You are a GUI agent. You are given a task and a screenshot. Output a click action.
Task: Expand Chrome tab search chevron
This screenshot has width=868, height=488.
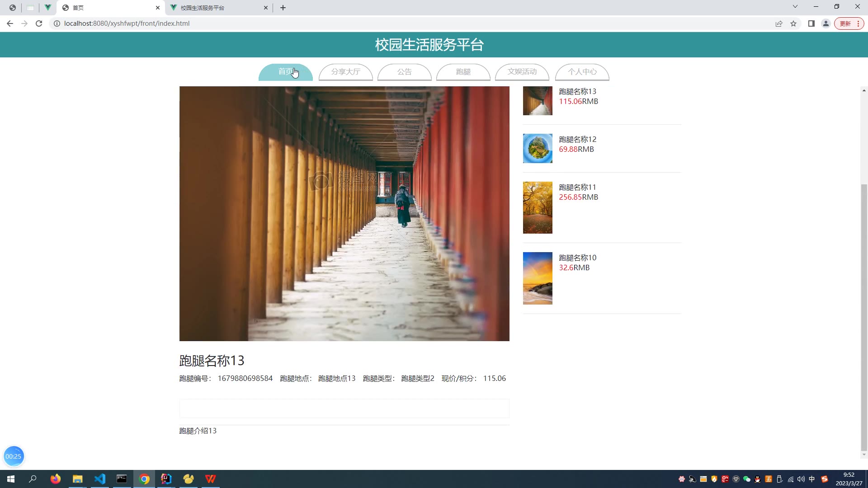[795, 7]
